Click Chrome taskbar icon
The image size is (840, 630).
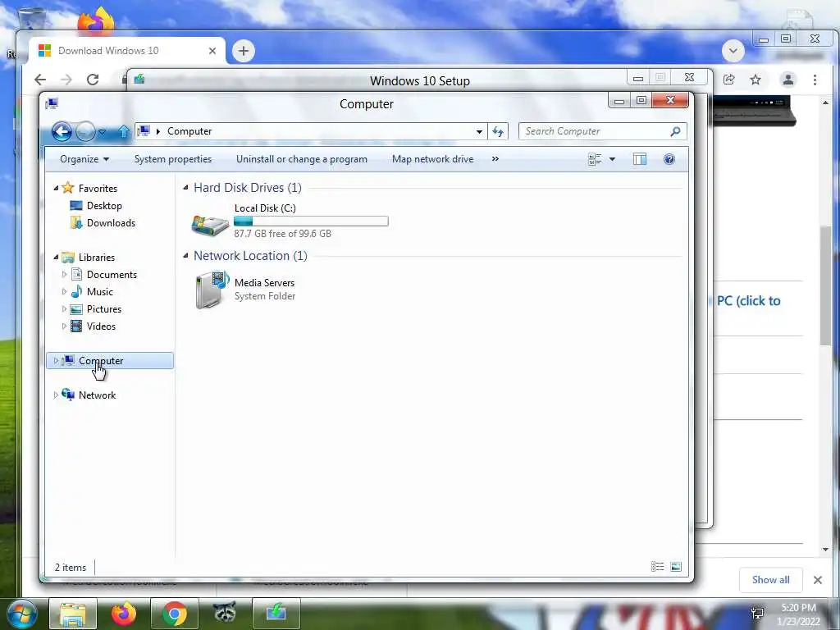175,614
